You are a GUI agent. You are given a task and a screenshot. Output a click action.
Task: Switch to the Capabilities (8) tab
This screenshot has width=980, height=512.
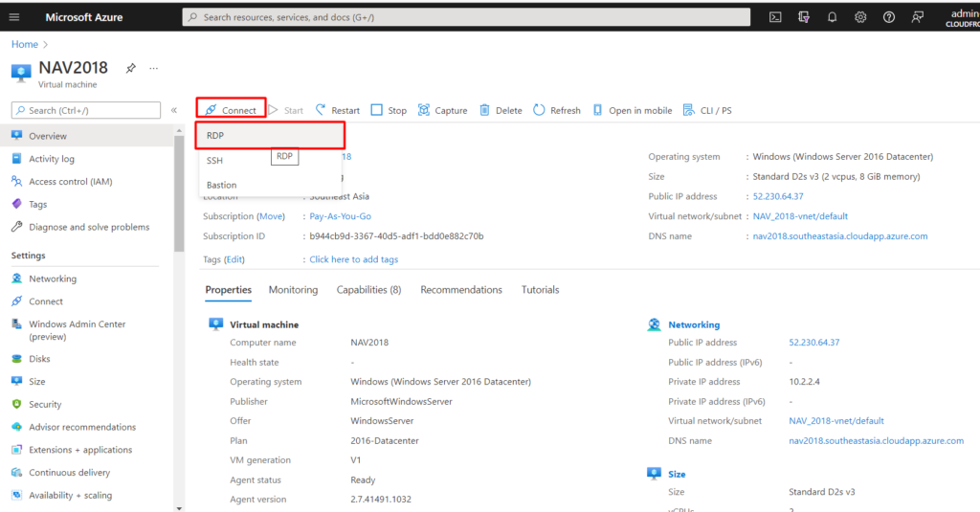tap(368, 290)
